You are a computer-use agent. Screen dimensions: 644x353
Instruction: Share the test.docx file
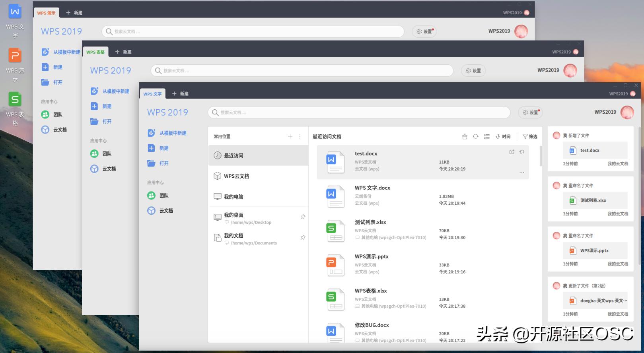[512, 152]
